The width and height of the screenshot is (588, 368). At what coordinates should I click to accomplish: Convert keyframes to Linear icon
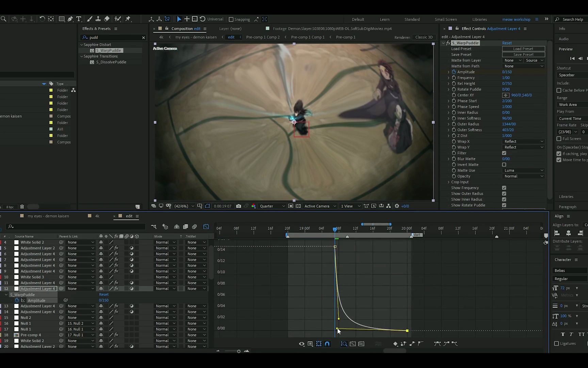412,344
